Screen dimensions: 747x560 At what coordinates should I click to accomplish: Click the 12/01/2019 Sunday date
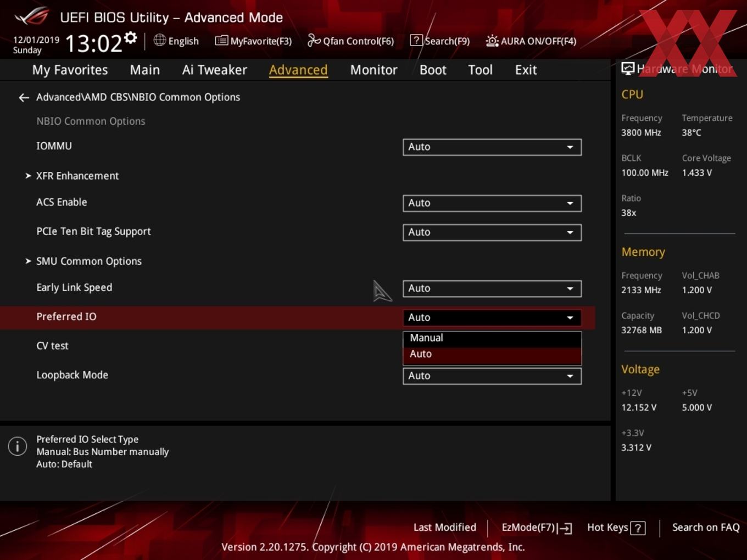36,45
